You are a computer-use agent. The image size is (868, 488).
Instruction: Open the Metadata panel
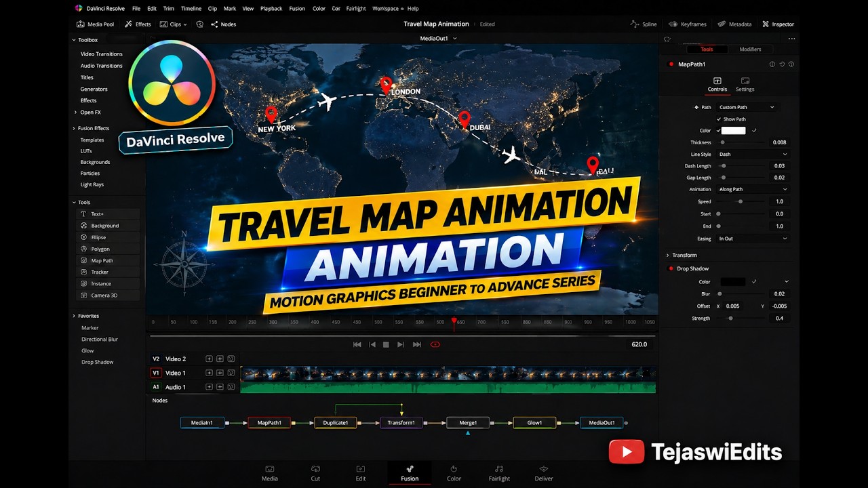734,24
